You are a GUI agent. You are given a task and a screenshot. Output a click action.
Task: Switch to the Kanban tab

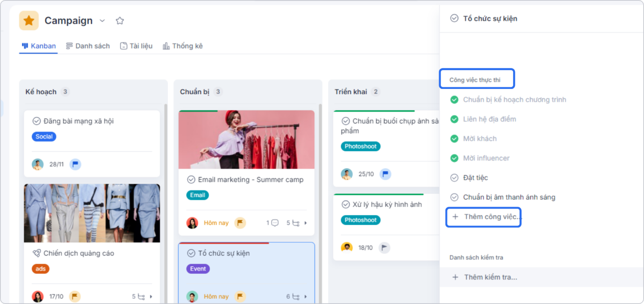pyautogui.click(x=39, y=46)
